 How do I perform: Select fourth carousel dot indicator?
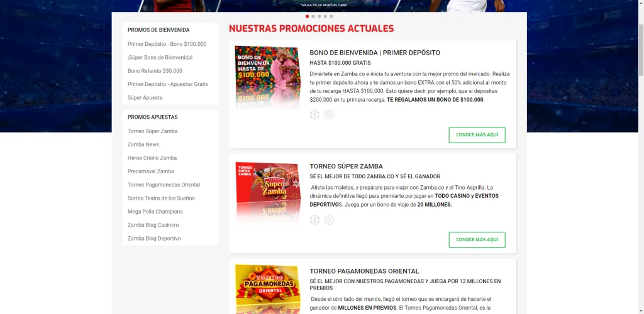tap(325, 16)
